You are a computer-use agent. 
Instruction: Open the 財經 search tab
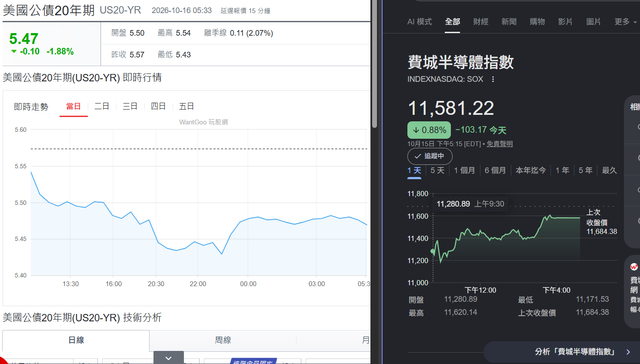[480, 22]
